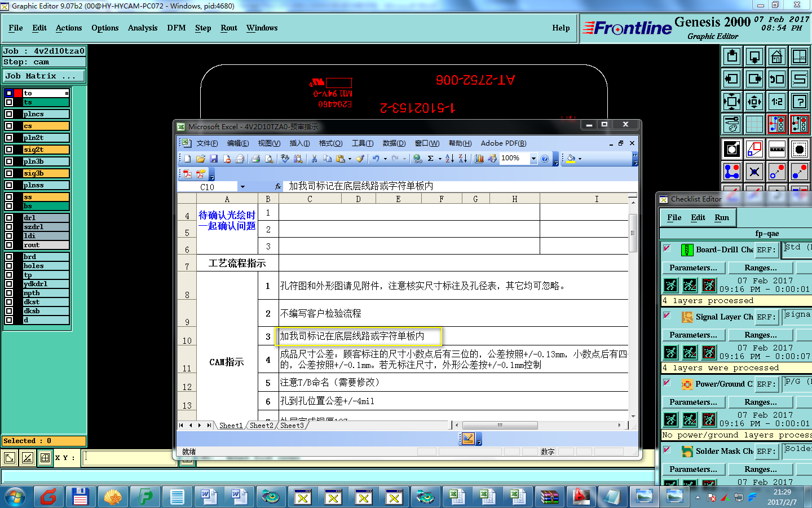Viewport: 812px width, 508px height.
Task: Click the 1:2 zoom scale icon
Action: click(x=777, y=102)
